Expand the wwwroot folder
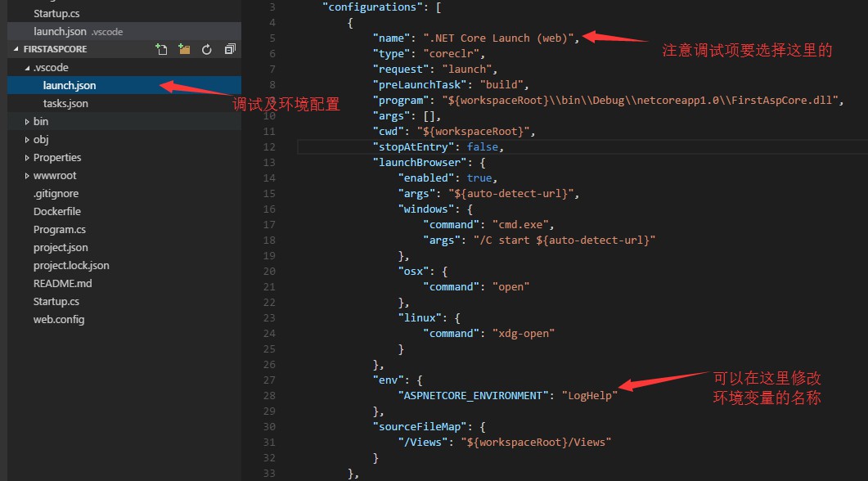The width and height of the screenshot is (868, 481). pos(54,175)
